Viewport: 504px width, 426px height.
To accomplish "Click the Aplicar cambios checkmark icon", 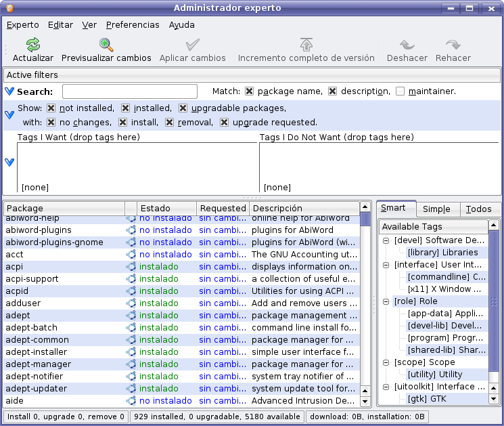I will pyautogui.click(x=193, y=45).
